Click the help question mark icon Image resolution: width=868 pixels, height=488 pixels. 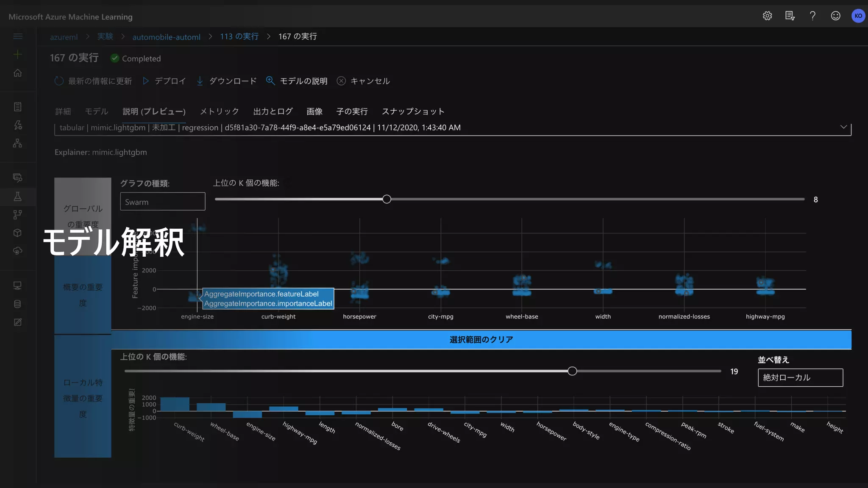coord(812,16)
